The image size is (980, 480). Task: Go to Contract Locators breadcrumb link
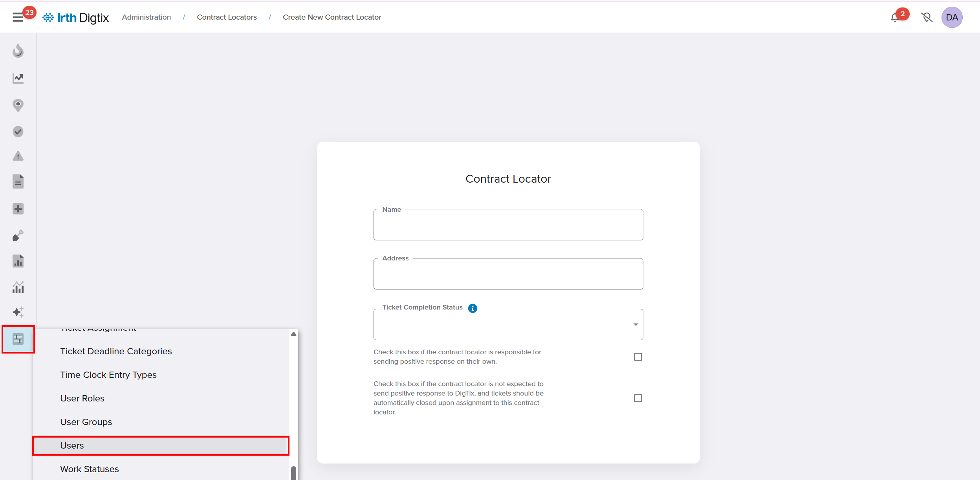pos(227,17)
